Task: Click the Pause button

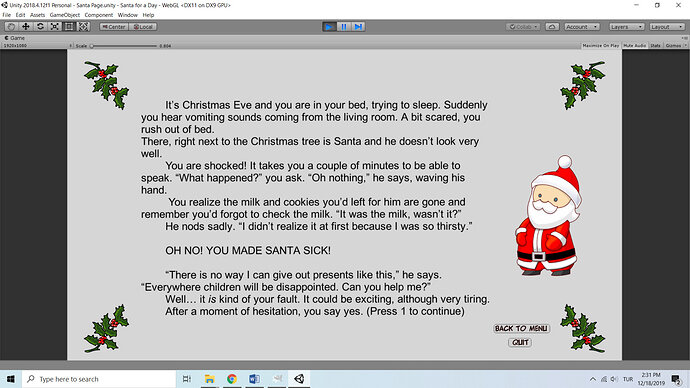Action: coord(344,27)
